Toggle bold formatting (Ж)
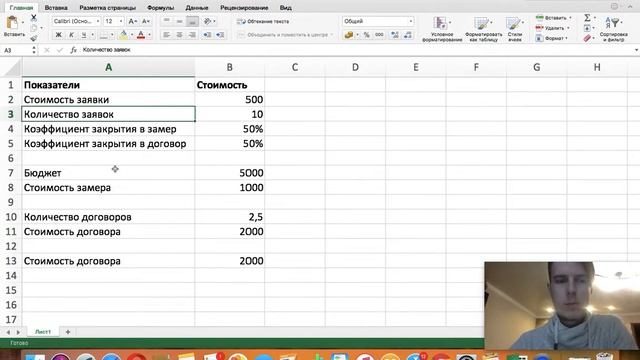This screenshot has height=360, width=640. point(58,35)
